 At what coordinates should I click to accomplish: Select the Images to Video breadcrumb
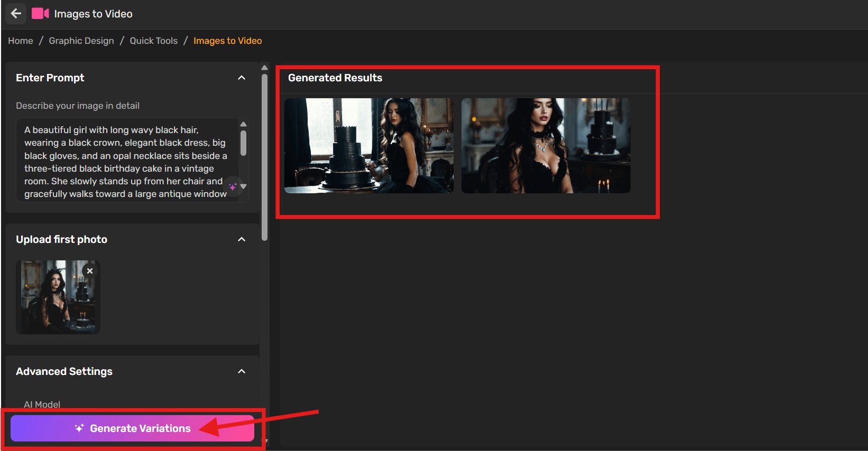coord(228,41)
